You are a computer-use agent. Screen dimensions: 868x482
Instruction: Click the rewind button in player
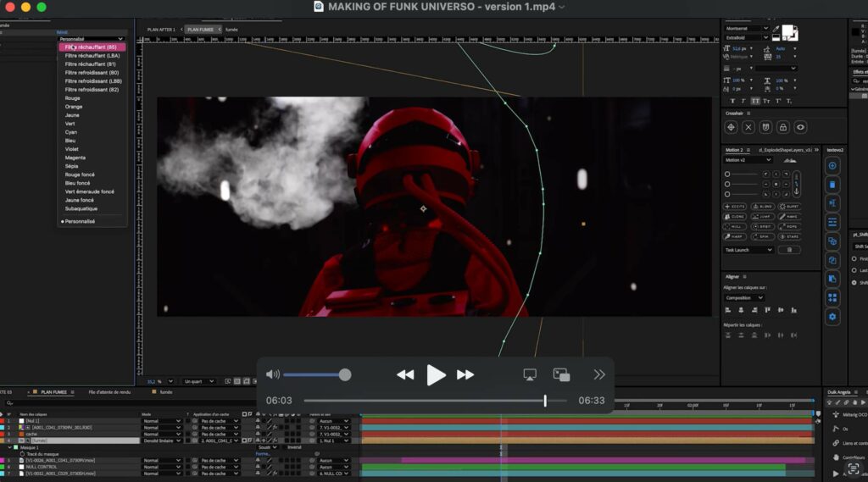405,374
